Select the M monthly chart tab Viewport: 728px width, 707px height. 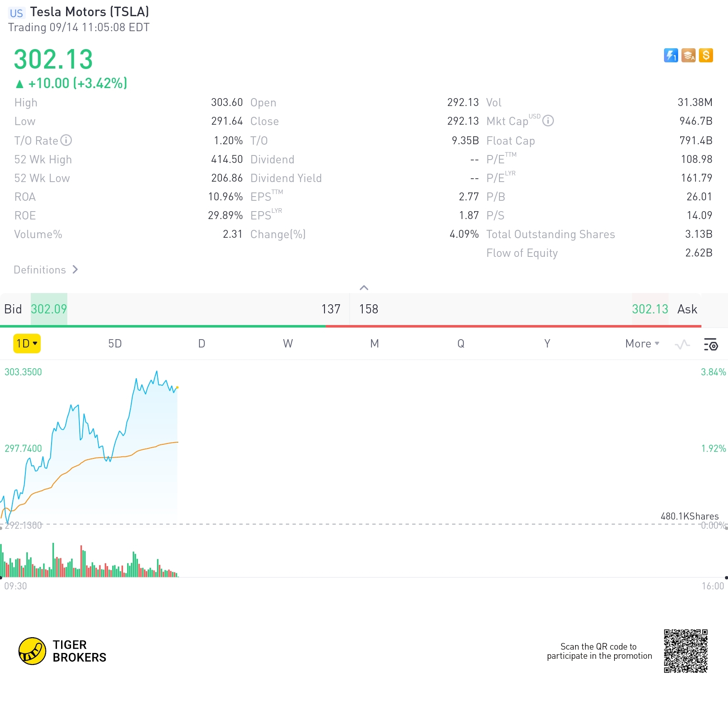pyautogui.click(x=374, y=344)
